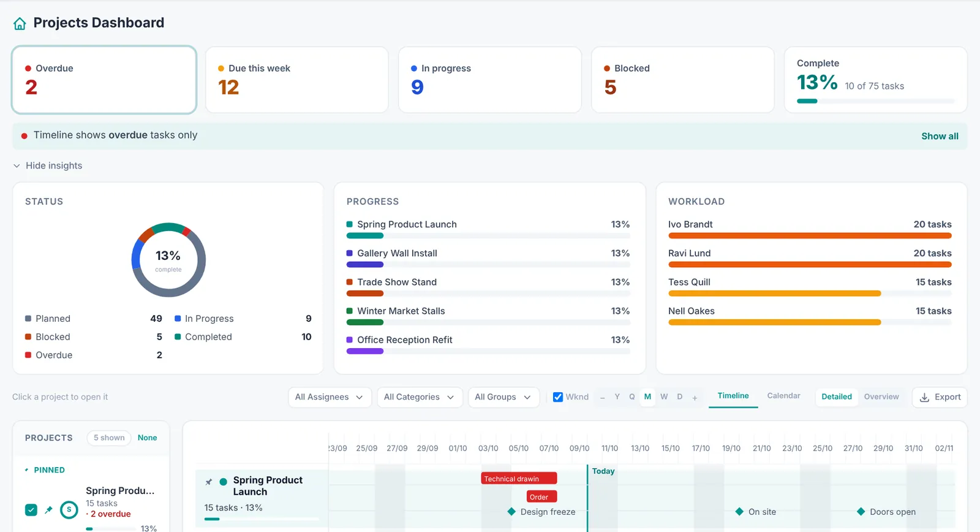Click the 13% complete donut chart

(x=168, y=260)
